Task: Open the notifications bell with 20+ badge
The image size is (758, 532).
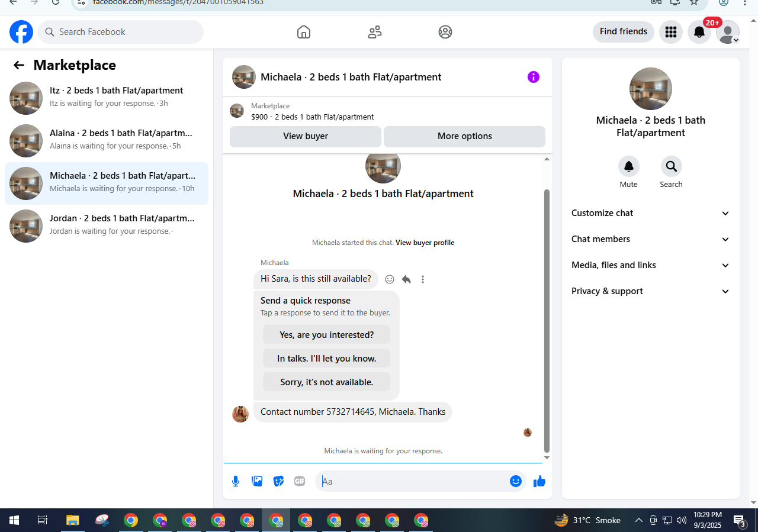Action: 699,32
